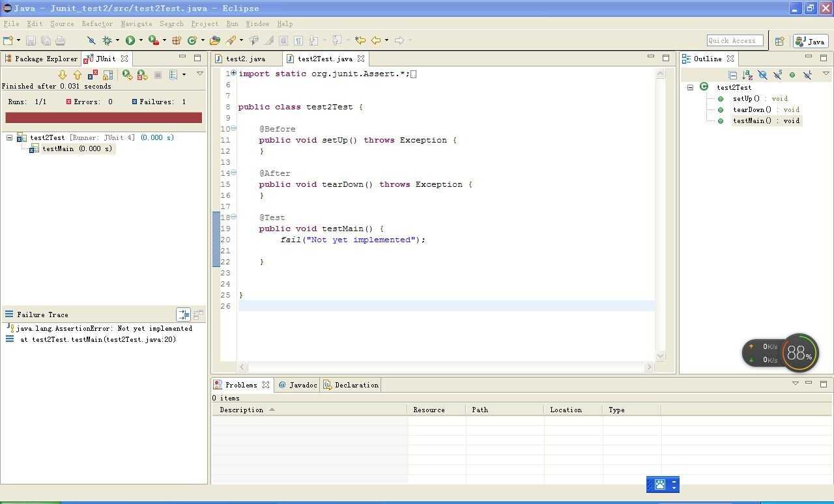Toggle Filter Stack Trace in Failure Trace
This screenshot has height=504, width=834.
(183, 315)
